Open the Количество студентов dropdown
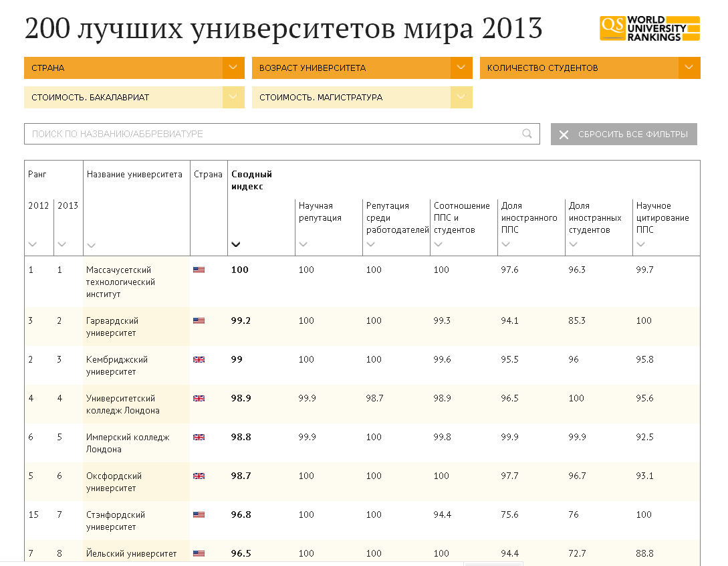Viewport: 728px width, 566px height. pos(689,68)
